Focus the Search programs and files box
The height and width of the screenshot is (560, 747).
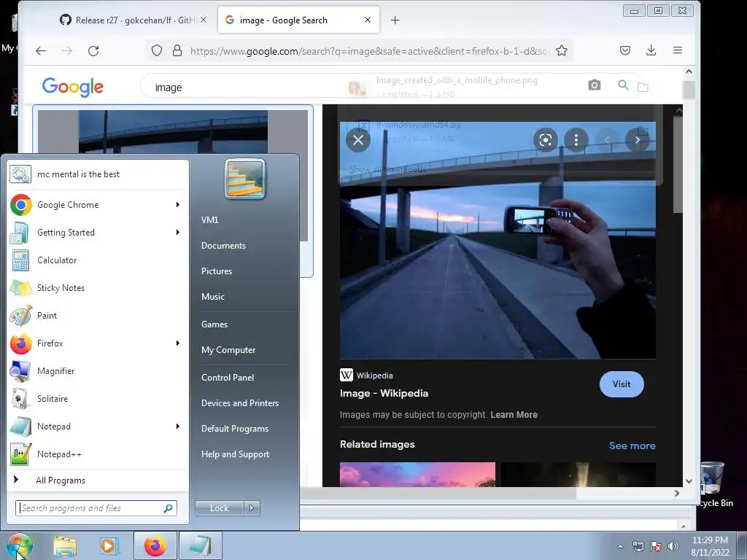coord(96,508)
